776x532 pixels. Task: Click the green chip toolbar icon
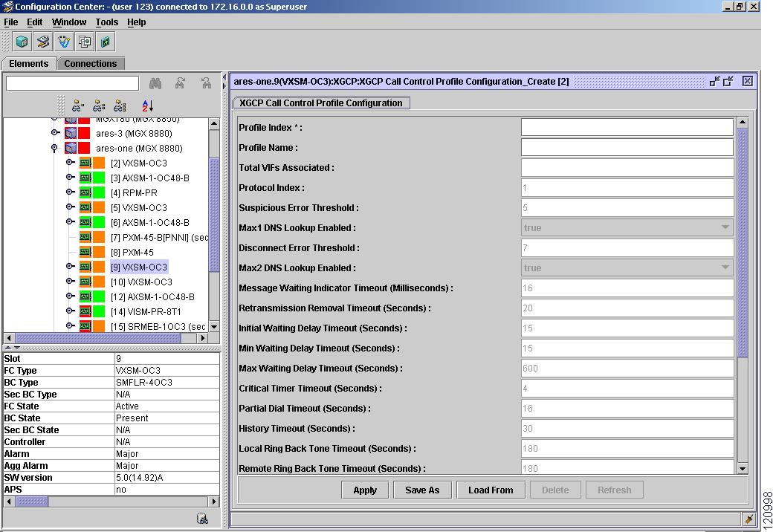(106, 42)
